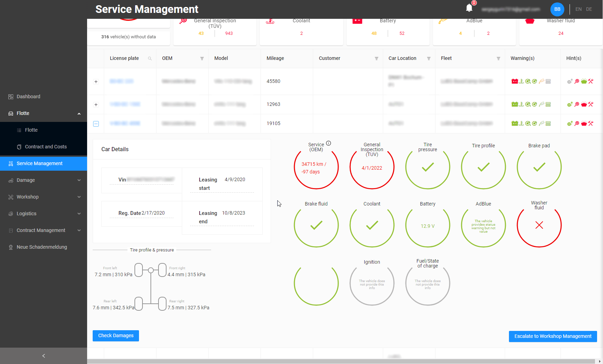The height and width of the screenshot is (364, 603).
Task: Collapse the expanded third vehicle row
Action: click(x=96, y=124)
